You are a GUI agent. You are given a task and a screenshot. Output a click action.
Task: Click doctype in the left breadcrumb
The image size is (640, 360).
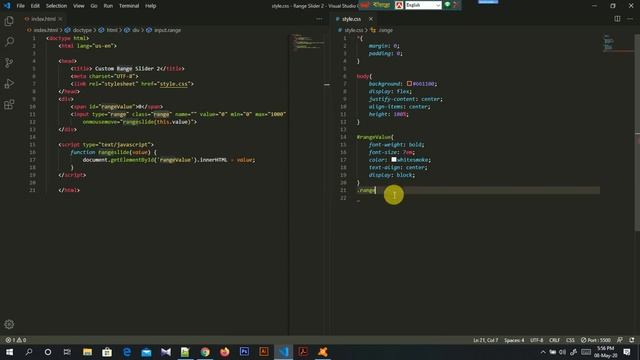point(82,30)
